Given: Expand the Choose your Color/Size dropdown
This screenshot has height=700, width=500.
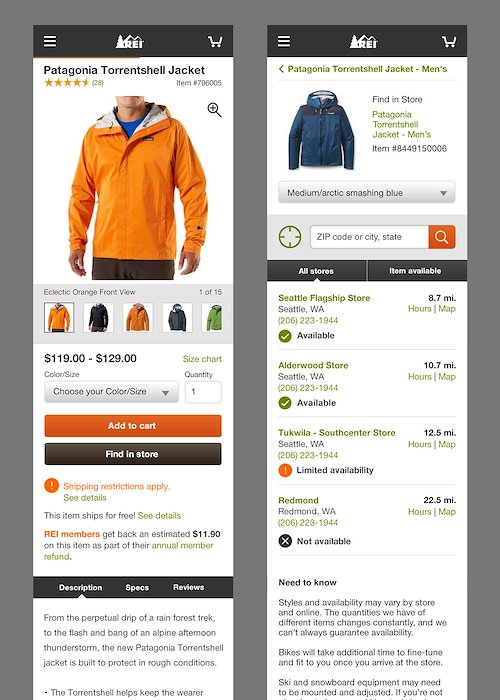Looking at the screenshot, I should [x=111, y=392].
